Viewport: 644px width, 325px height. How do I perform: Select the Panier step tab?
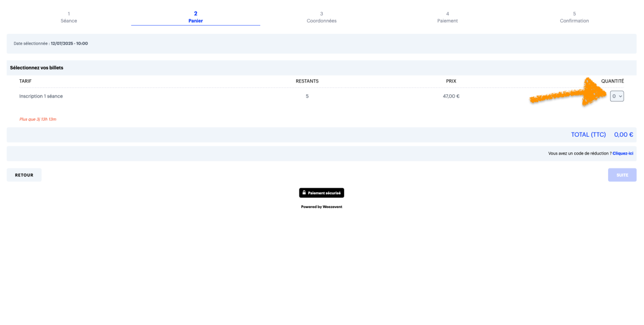pos(195,17)
